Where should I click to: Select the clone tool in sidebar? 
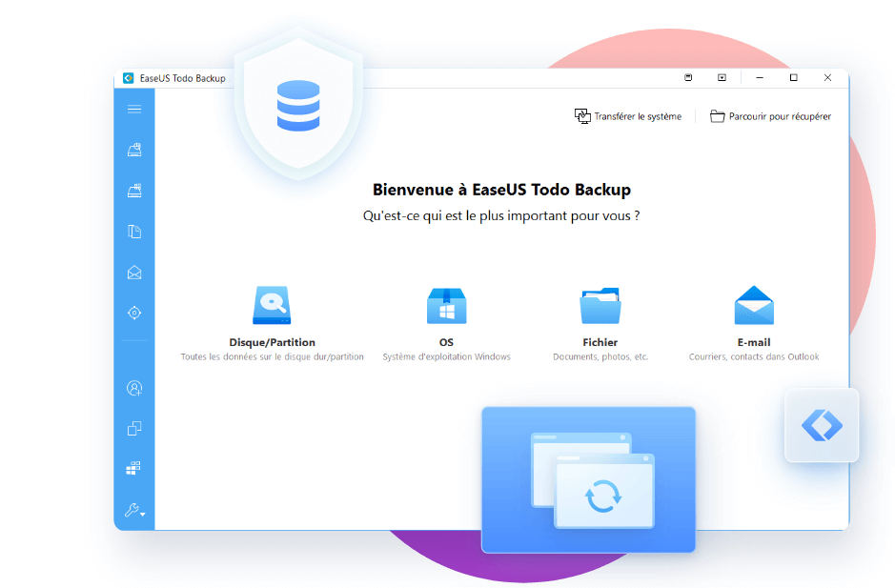coord(134,429)
